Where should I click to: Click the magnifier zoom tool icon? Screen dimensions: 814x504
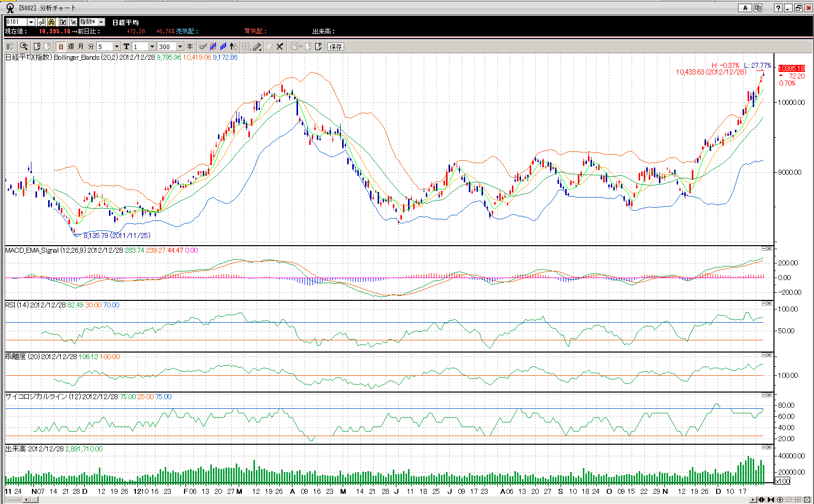click(x=24, y=47)
